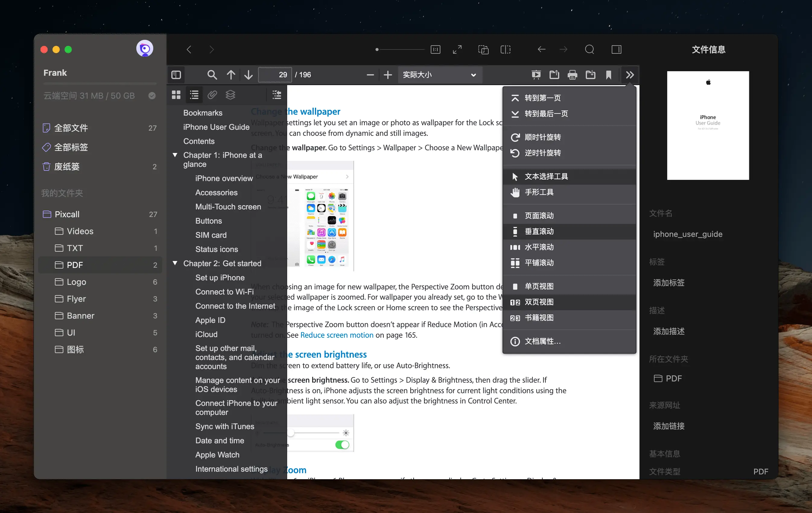Show thumbnails view in sidebar
The width and height of the screenshot is (812, 513).
click(x=176, y=95)
